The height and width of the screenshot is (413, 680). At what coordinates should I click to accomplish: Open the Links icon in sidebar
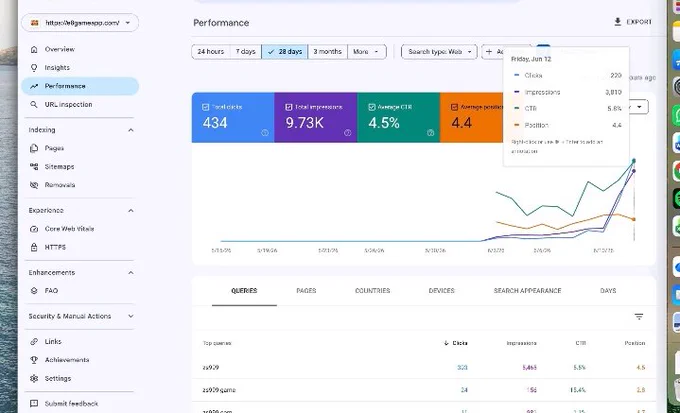pos(34,342)
